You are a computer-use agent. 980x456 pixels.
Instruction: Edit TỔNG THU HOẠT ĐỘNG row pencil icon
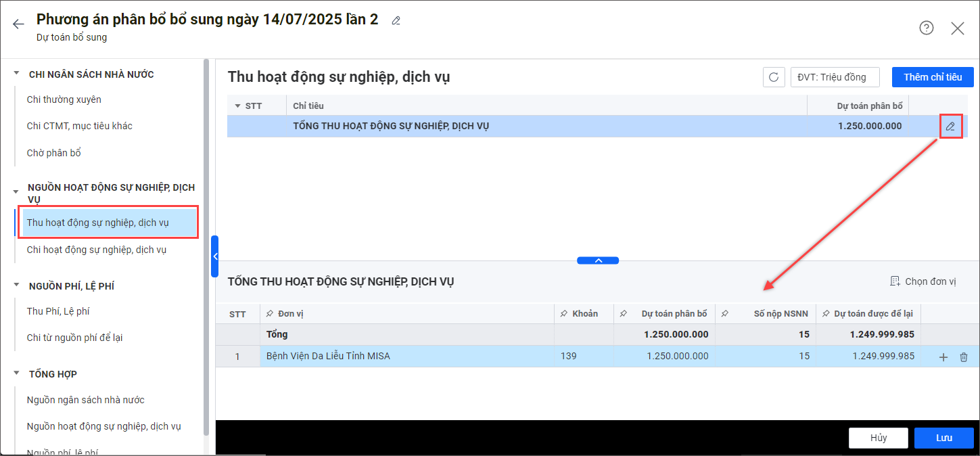[x=950, y=127]
